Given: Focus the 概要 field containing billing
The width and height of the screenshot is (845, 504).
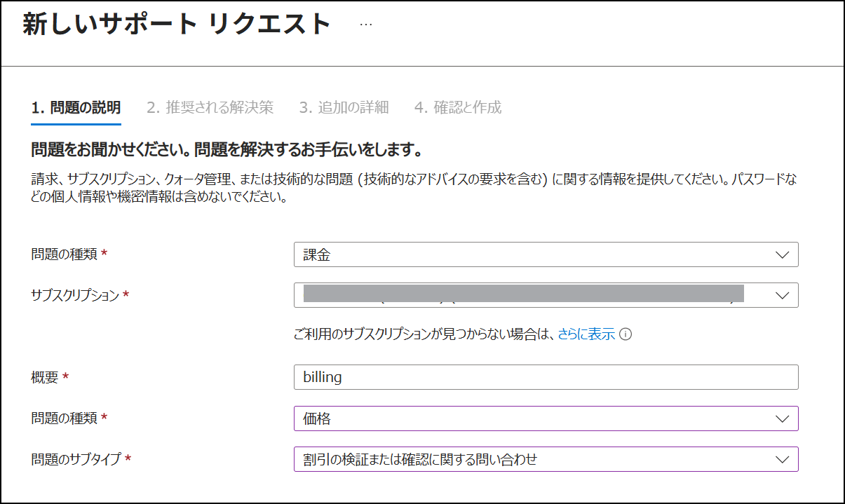Looking at the screenshot, I should [546, 377].
